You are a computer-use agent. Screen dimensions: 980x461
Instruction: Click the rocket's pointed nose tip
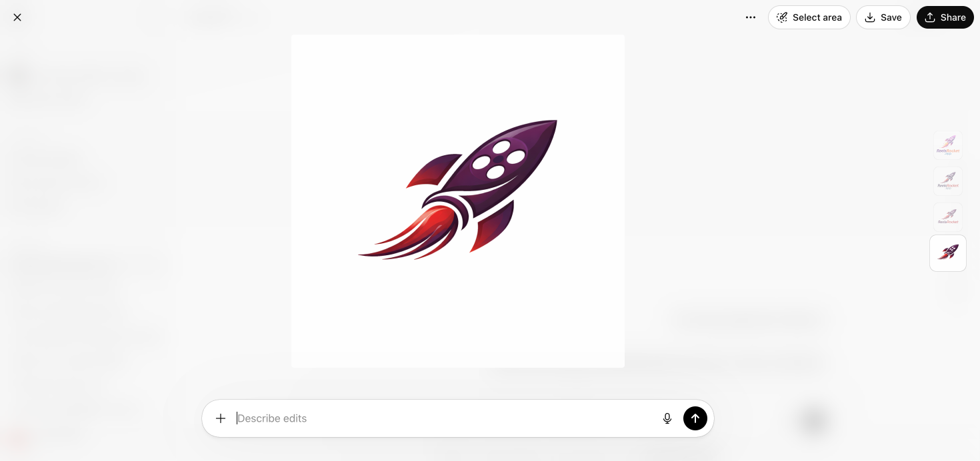pos(553,124)
